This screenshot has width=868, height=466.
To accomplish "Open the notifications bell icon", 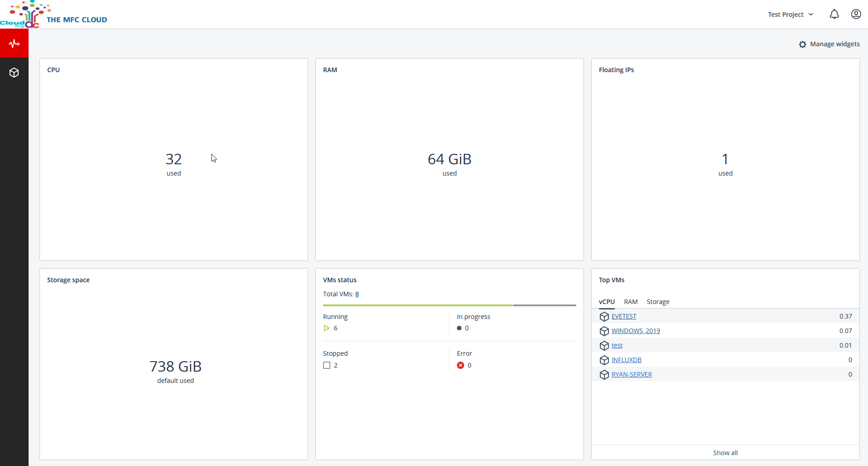I will [834, 15].
